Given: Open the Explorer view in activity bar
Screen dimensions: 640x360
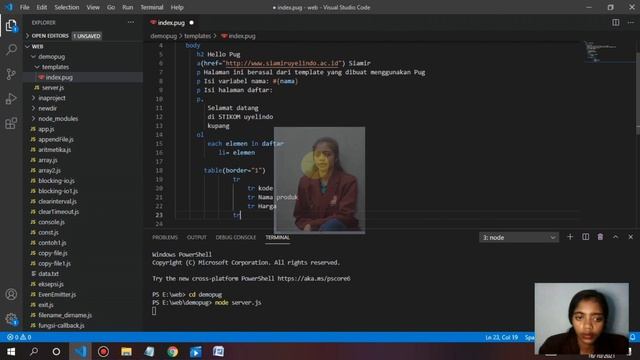Looking at the screenshot, I should pyautogui.click(x=11, y=26).
